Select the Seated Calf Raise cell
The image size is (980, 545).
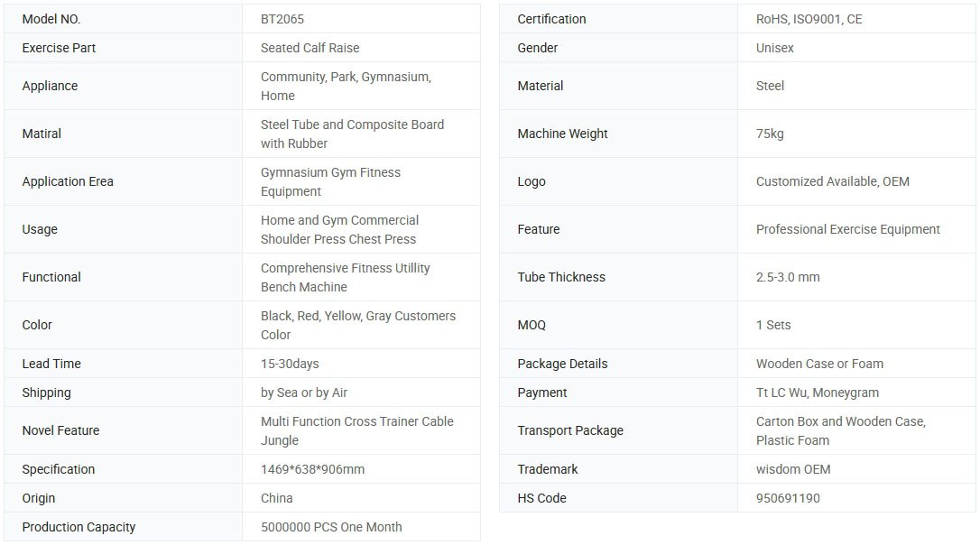(310, 48)
